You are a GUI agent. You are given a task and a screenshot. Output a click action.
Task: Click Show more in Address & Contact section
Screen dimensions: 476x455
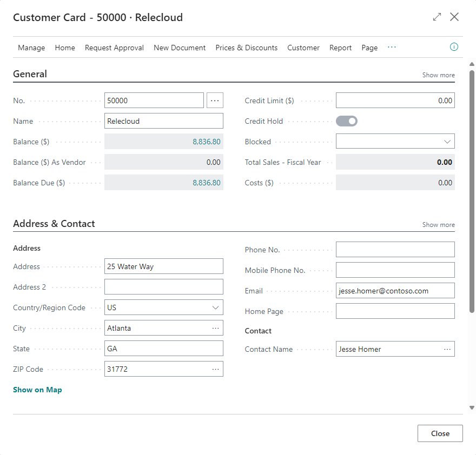(438, 225)
